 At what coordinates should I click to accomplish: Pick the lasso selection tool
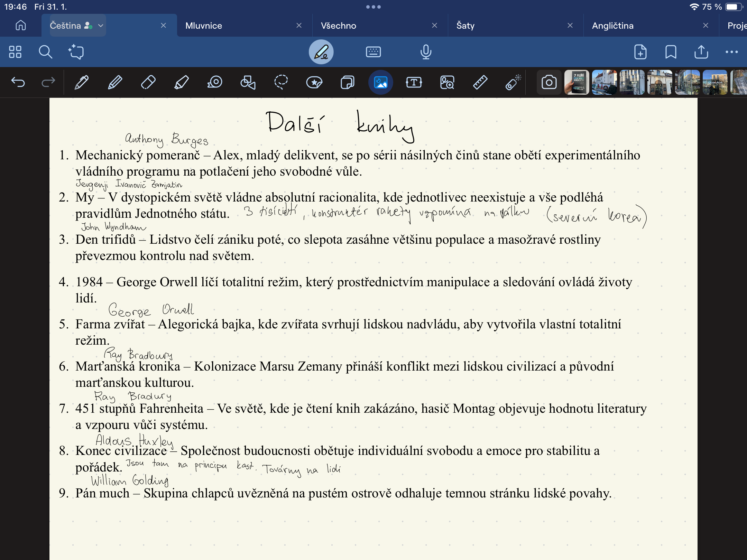(x=281, y=82)
